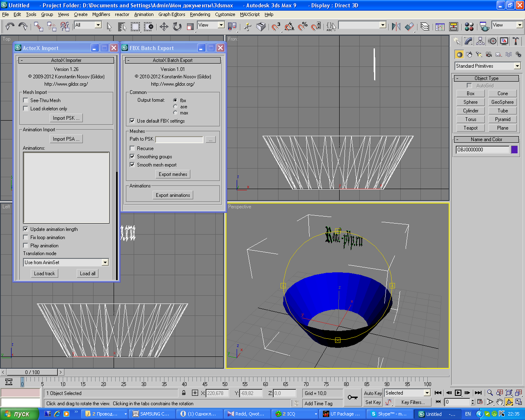The height and width of the screenshot is (420, 525).
Task: Create a Teapot primitive
Action: pyautogui.click(x=470, y=128)
